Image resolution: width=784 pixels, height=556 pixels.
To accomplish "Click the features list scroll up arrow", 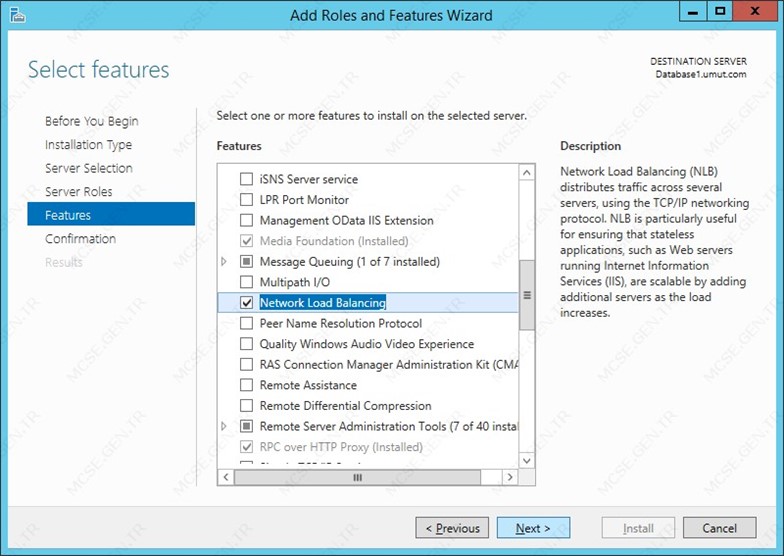I will tap(526, 173).
